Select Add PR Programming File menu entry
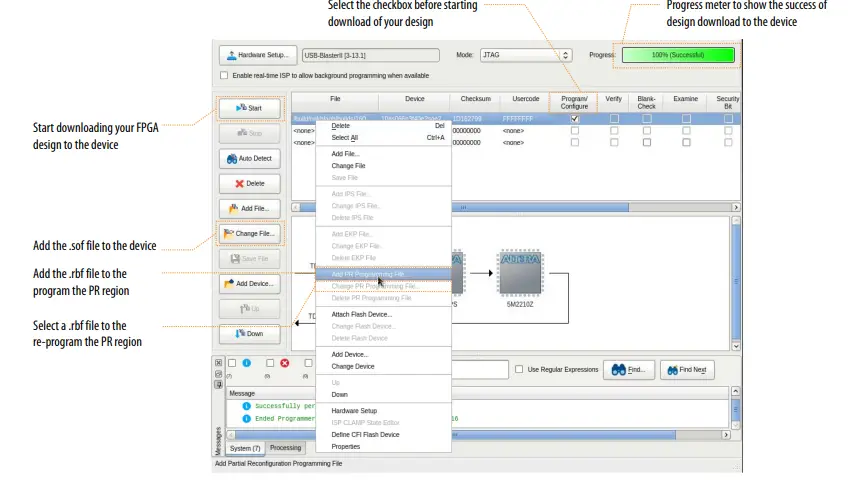854x480 pixels. tap(368, 273)
